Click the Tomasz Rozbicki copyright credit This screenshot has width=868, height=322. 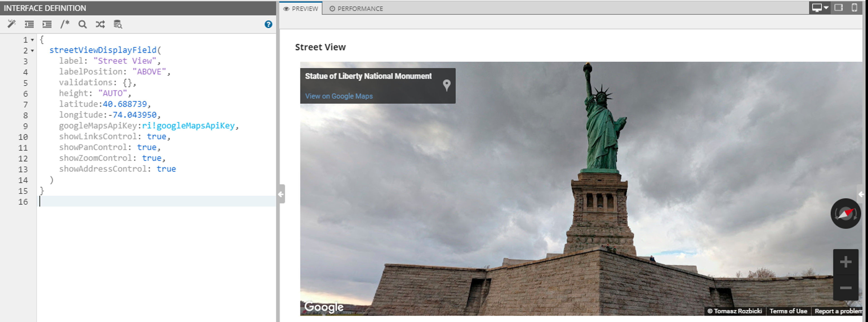coord(735,311)
